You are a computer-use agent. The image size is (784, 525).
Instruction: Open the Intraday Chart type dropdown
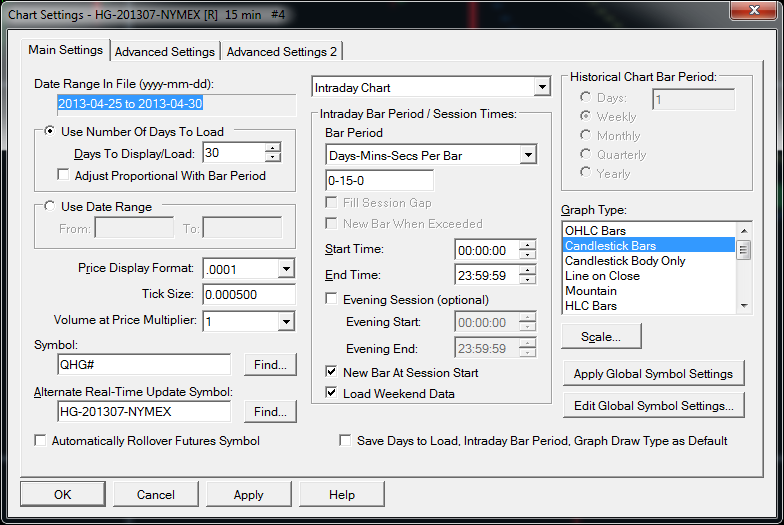(542, 88)
